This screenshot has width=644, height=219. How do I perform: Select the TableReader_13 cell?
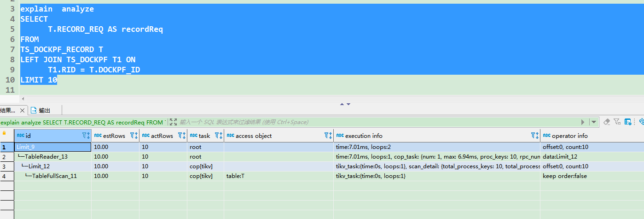click(x=52, y=157)
